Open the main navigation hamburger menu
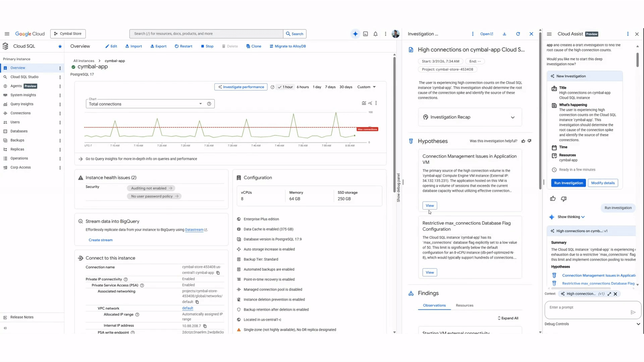 pos(7,34)
